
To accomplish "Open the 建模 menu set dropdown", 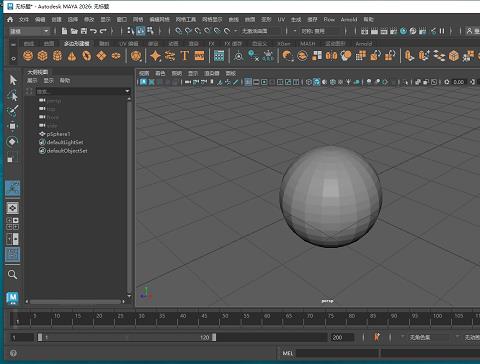I will (x=29, y=31).
